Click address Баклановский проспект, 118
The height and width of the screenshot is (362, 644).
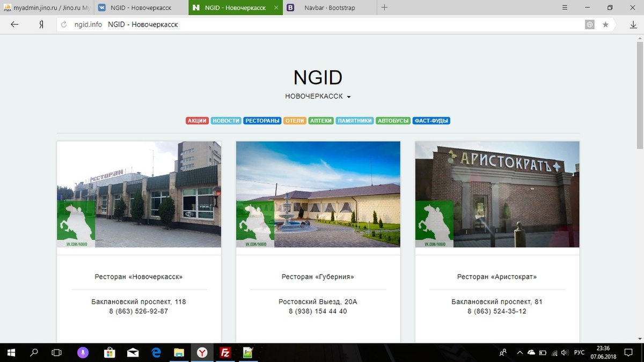pyautogui.click(x=139, y=302)
